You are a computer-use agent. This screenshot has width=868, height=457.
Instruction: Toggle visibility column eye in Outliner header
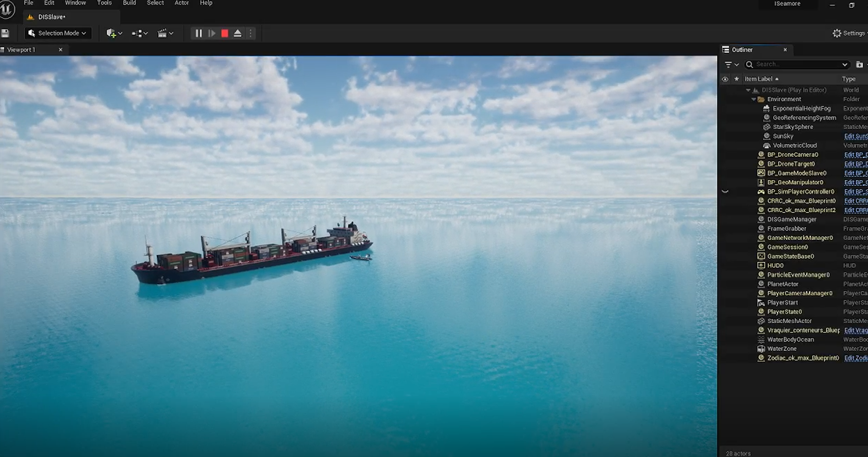(x=725, y=79)
